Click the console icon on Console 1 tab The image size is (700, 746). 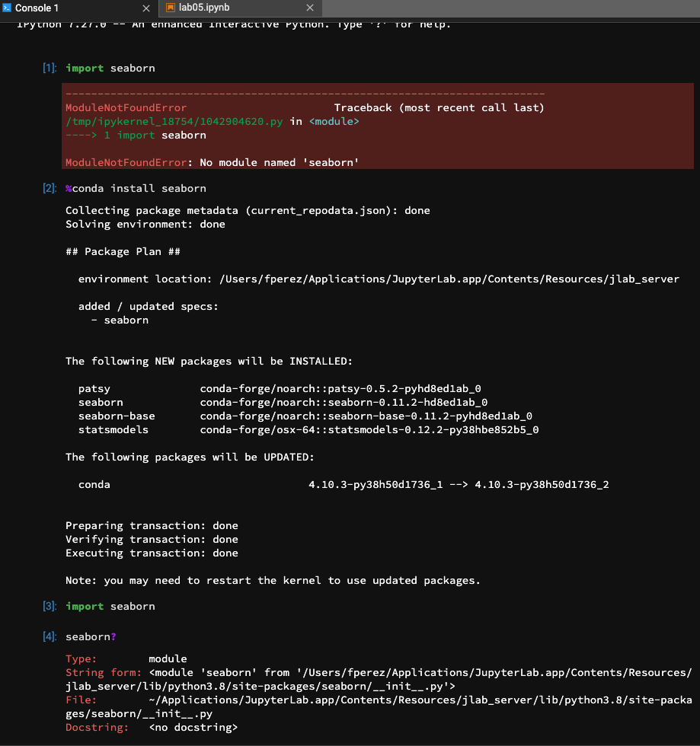8,9
